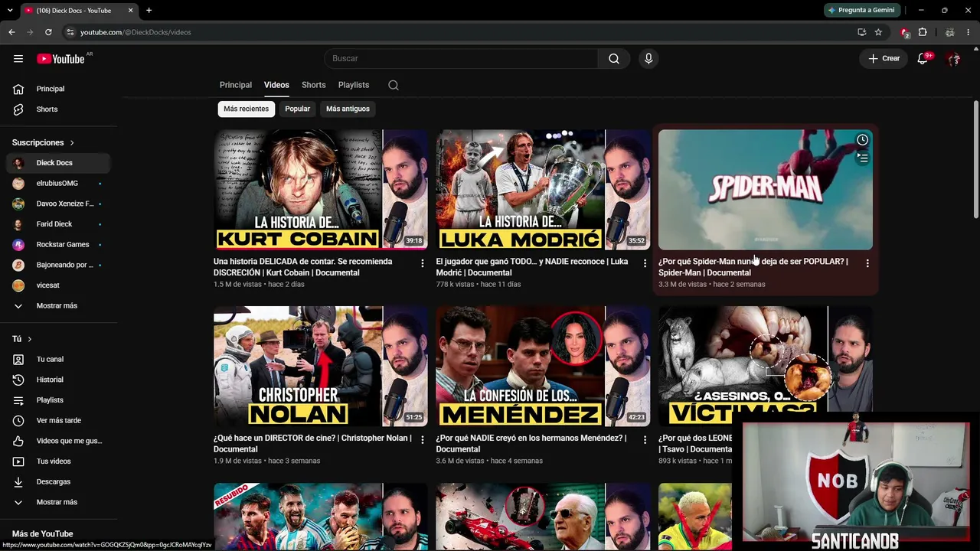The width and height of the screenshot is (980, 551).
Task: Open options for Kurt Cobain video
Action: click(422, 263)
